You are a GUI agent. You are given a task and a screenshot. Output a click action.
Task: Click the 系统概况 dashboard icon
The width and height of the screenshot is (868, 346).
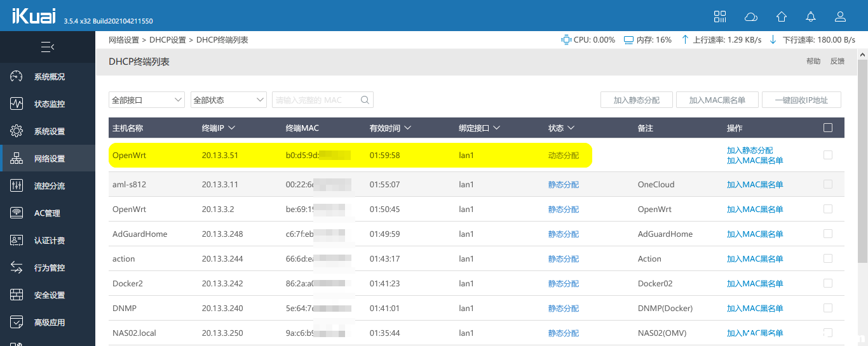point(17,77)
